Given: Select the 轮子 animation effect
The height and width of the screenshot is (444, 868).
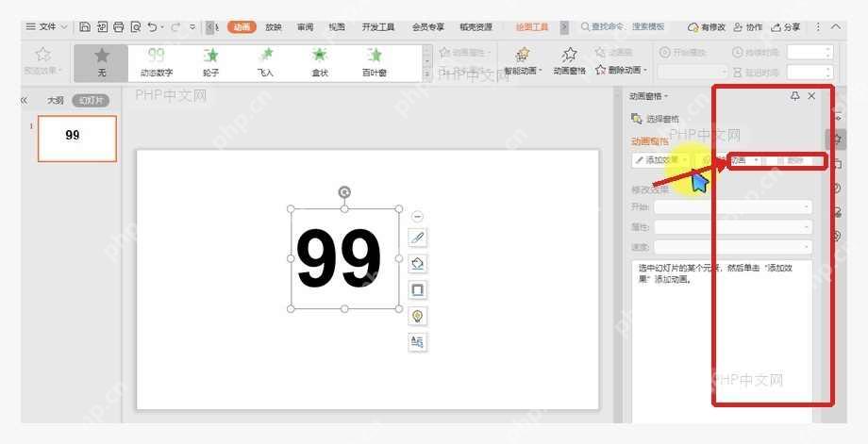Looking at the screenshot, I should pyautogui.click(x=210, y=62).
